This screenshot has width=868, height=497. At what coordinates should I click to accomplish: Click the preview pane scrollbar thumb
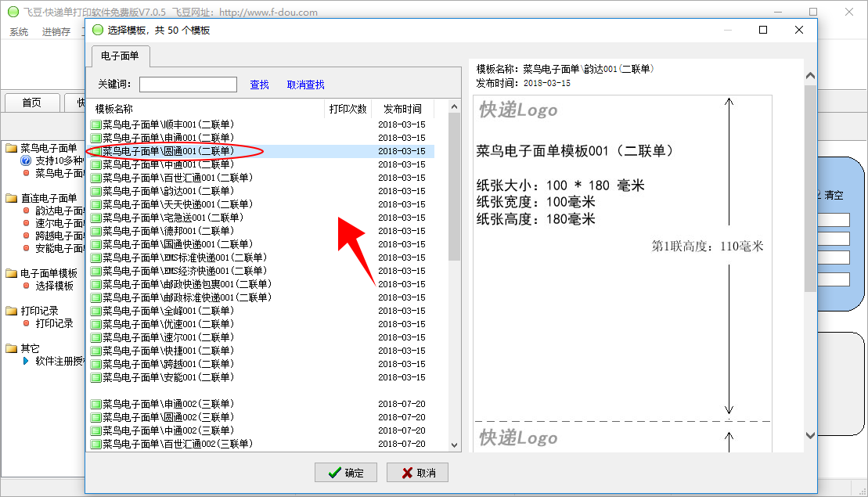810,188
